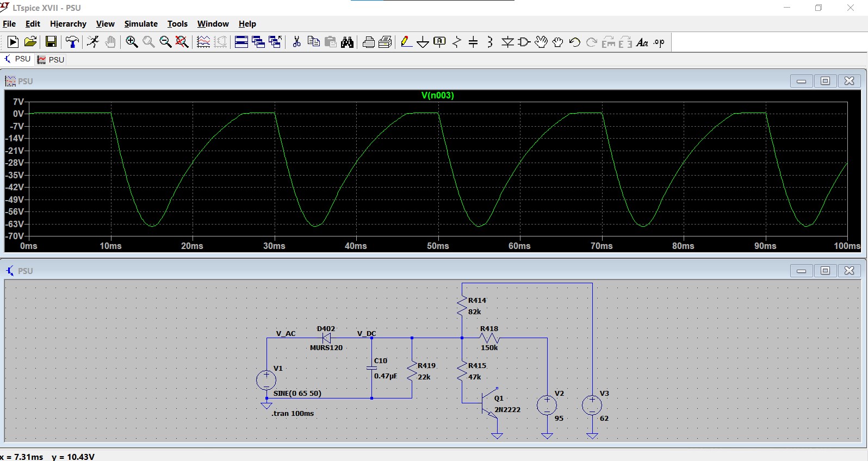Viewport: 868px width, 461px height.
Task: Click the C10 0.47µF value text
Action: click(386, 376)
